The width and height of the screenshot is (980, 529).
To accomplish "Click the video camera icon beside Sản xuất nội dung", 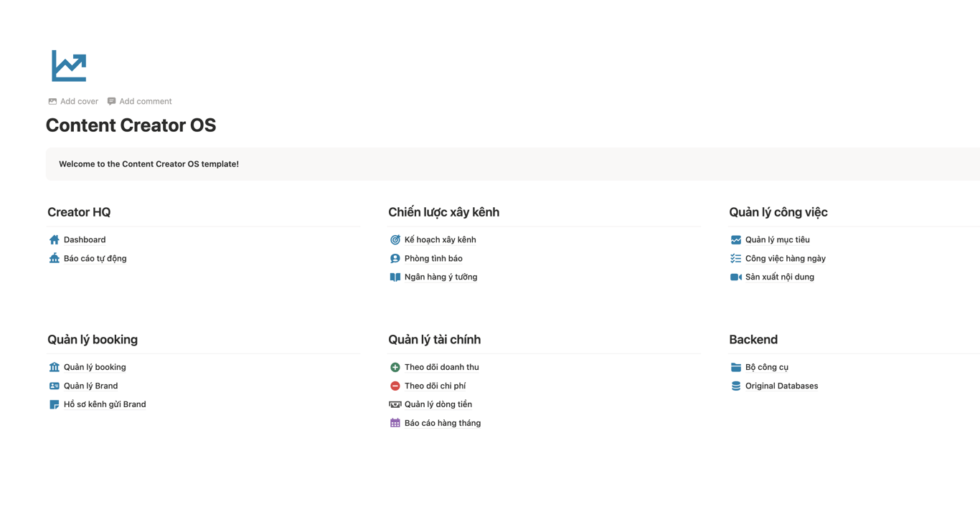I will (x=736, y=277).
